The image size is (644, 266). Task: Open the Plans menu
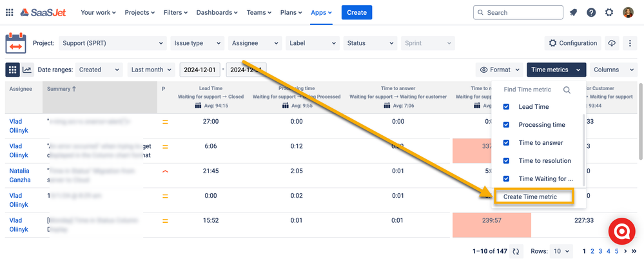pos(291,13)
